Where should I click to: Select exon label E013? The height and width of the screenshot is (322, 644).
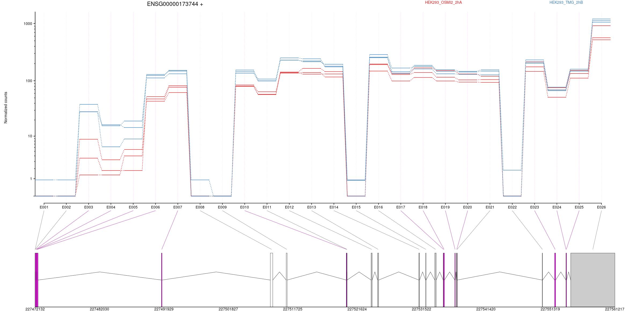(312, 207)
